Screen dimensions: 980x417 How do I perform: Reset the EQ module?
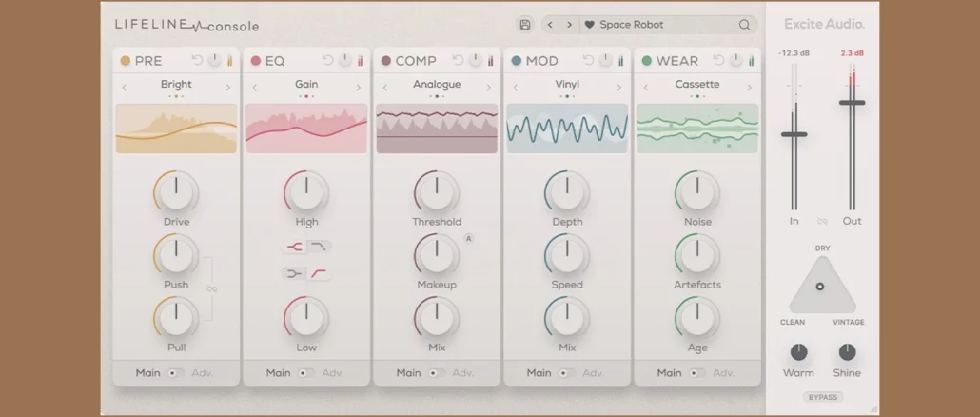coord(327,60)
